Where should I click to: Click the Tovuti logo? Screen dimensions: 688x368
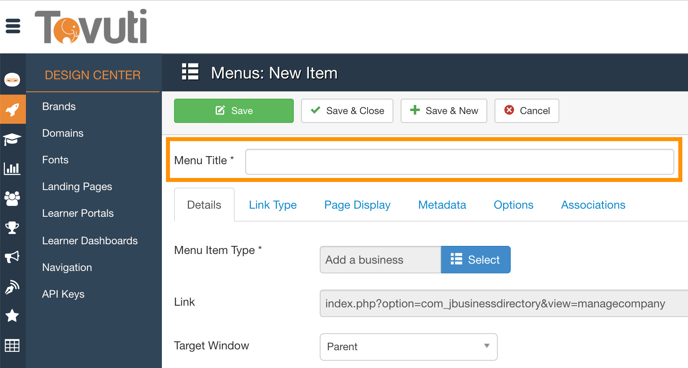pos(91,27)
